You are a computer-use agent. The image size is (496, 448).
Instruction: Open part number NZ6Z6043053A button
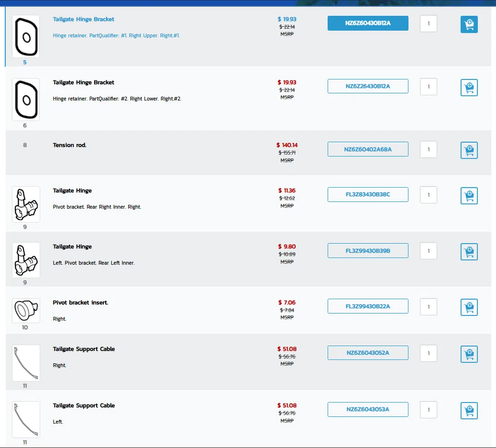pos(367,409)
